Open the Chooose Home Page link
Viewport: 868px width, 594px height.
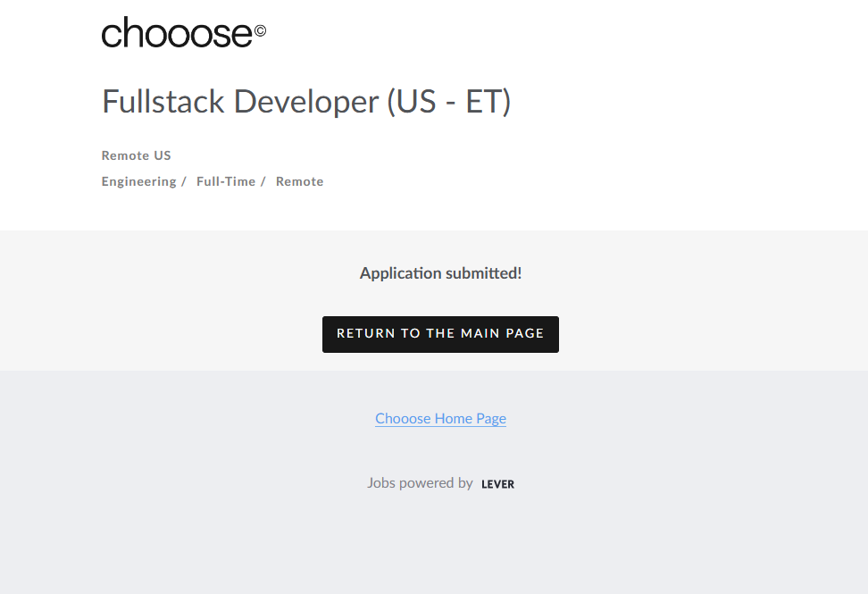pyautogui.click(x=440, y=418)
